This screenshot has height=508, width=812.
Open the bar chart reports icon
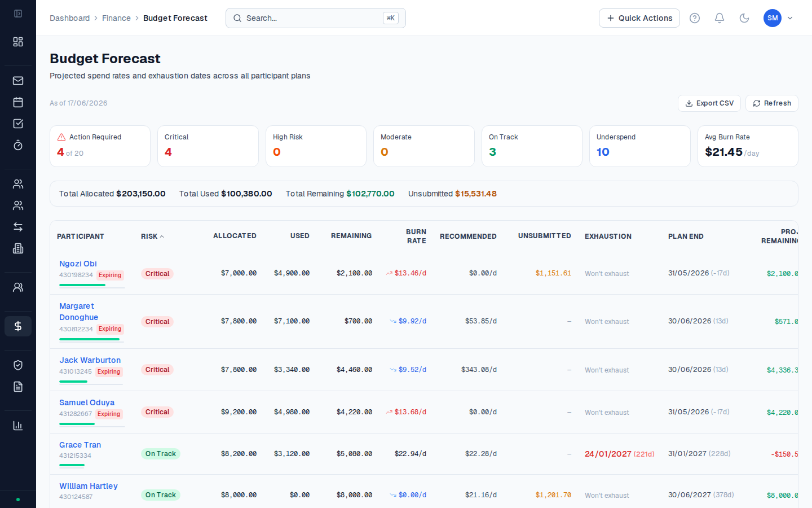pos(18,426)
